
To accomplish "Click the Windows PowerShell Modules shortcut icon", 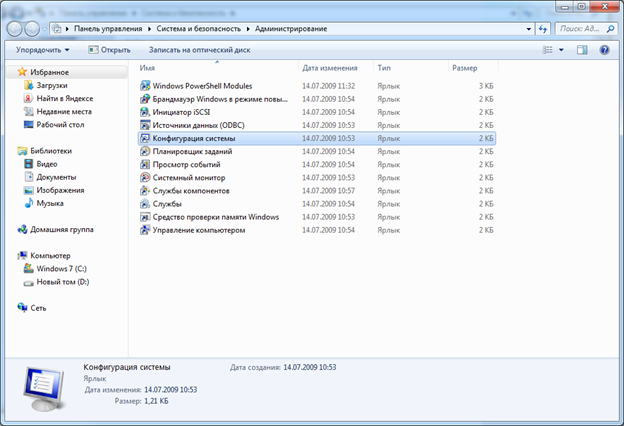I will click(145, 86).
